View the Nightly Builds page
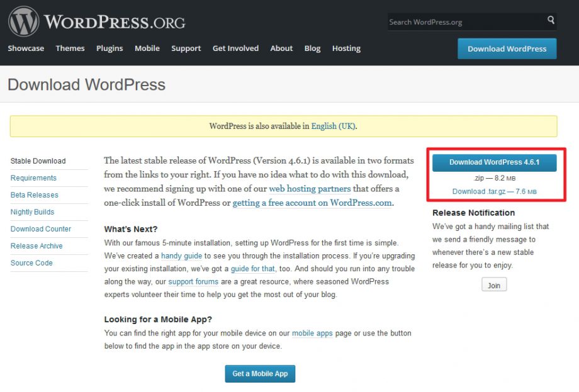This screenshot has height=392, width=579. coord(31,211)
